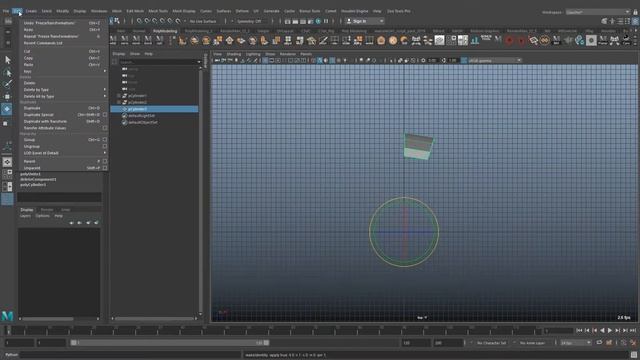Expand the pCylinder1 outliner node
This screenshot has height=360, width=640.
pos(119,96)
